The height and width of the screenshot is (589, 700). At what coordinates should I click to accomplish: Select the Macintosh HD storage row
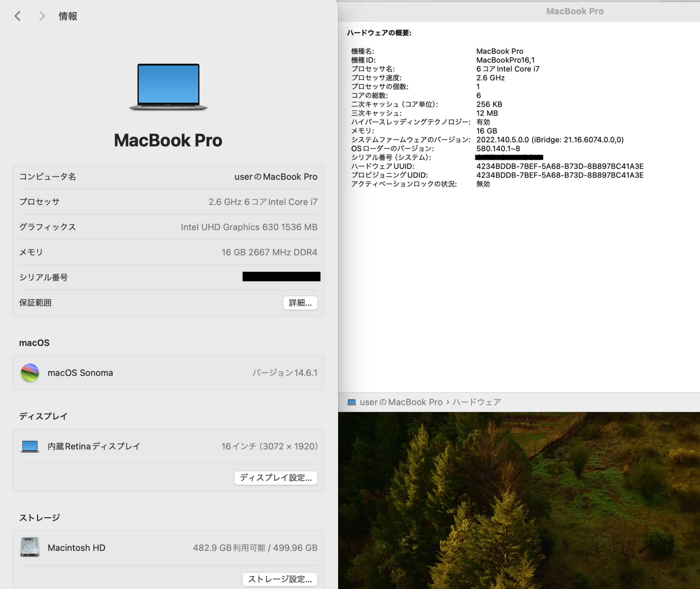(168, 548)
